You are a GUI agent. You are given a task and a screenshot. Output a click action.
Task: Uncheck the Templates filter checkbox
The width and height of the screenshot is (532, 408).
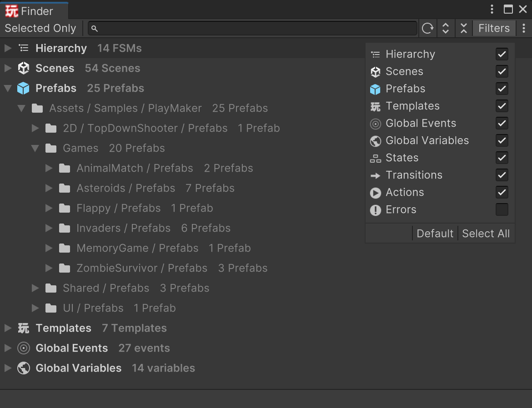(502, 106)
